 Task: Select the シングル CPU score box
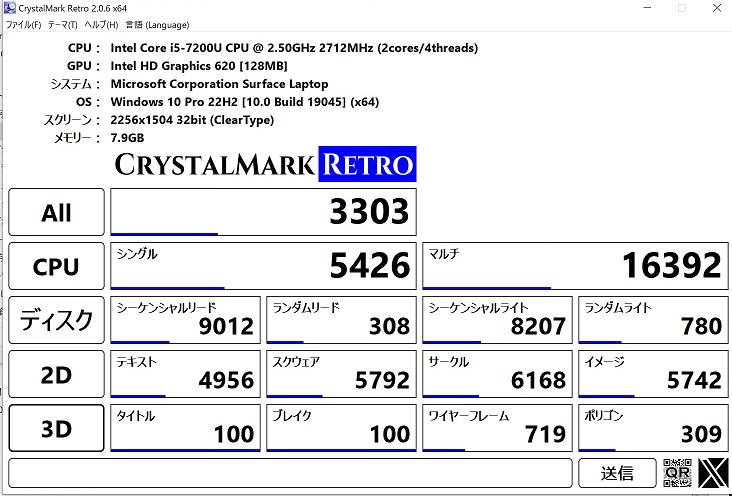263,266
